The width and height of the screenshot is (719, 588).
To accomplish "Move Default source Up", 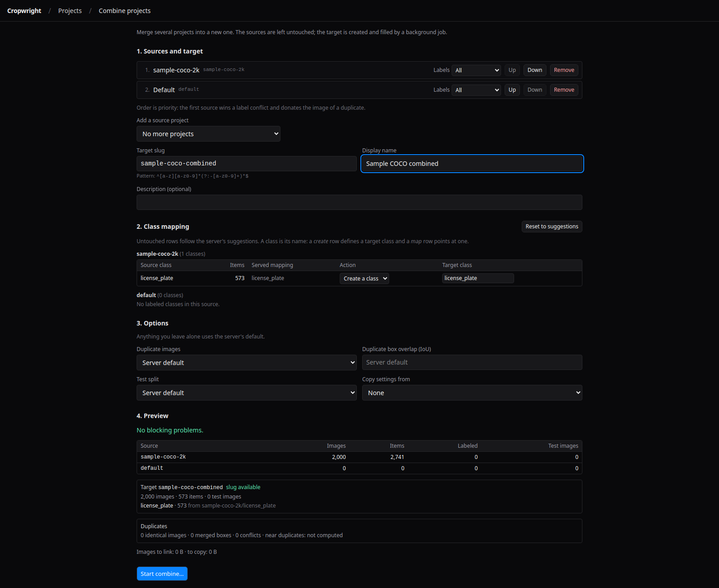I will coord(512,90).
